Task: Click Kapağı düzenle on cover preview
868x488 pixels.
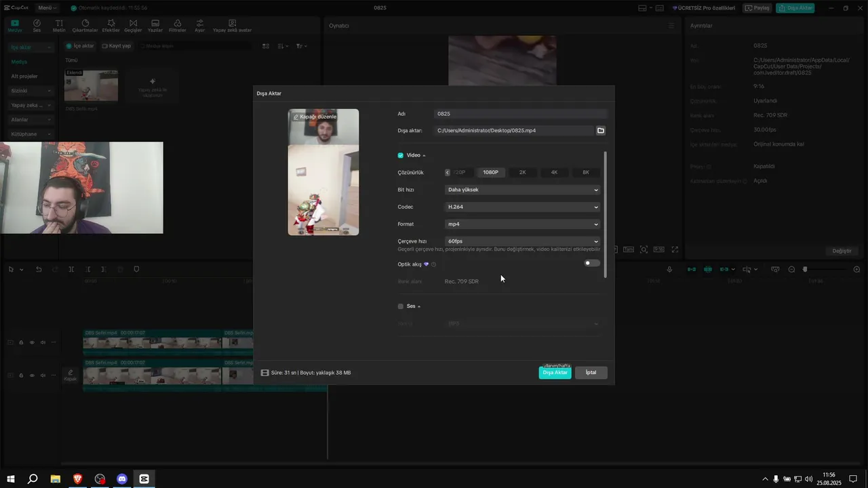Action: [315, 117]
